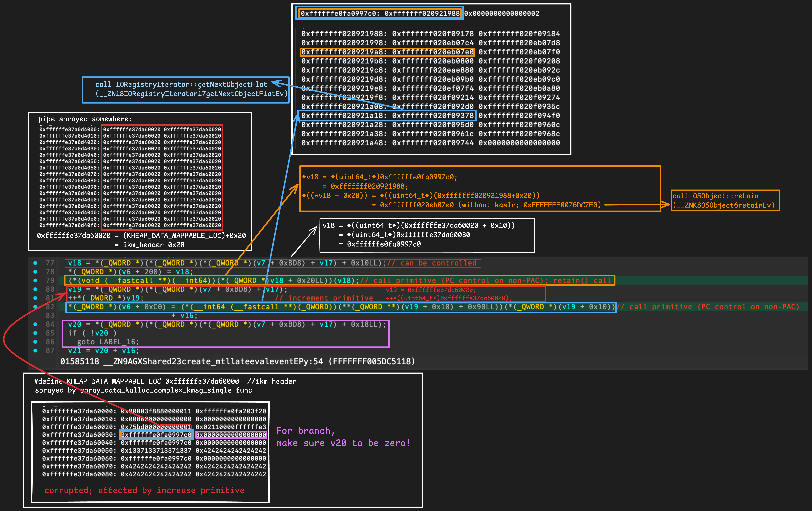Image resolution: width=812 pixels, height=511 pixels.
Task: Click the breakpoint dot on line 85
Action: point(35,333)
